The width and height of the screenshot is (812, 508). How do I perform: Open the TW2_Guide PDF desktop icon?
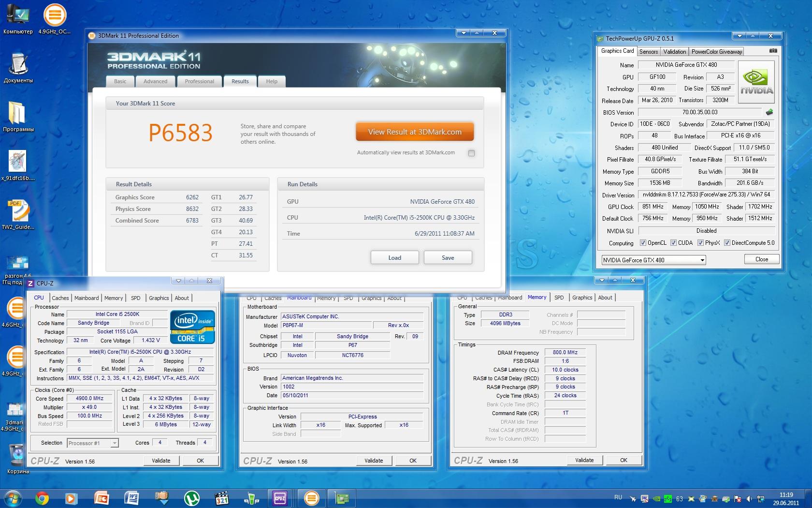18,214
